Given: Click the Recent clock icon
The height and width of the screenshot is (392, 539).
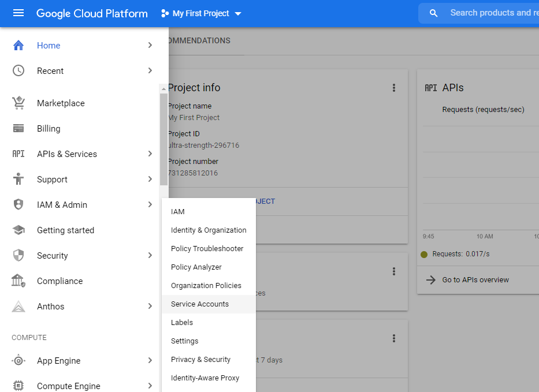Looking at the screenshot, I should tap(18, 70).
